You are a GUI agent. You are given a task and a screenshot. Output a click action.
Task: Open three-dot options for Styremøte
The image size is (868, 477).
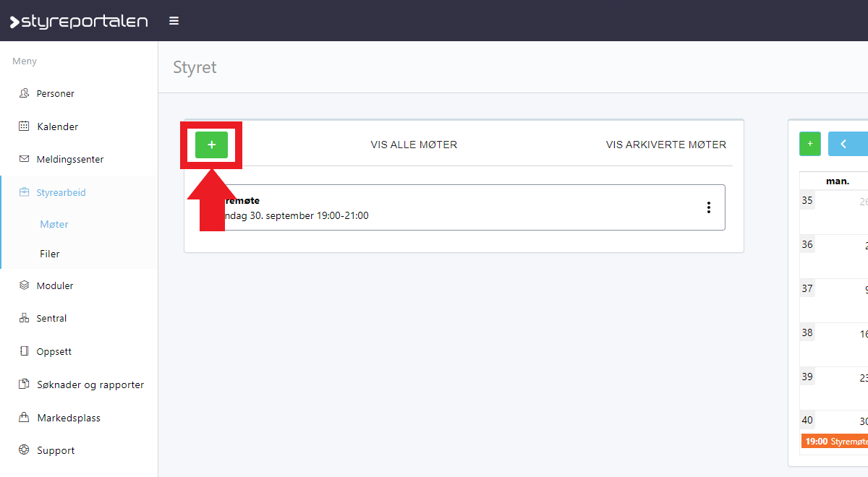pyautogui.click(x=708, y=207)
